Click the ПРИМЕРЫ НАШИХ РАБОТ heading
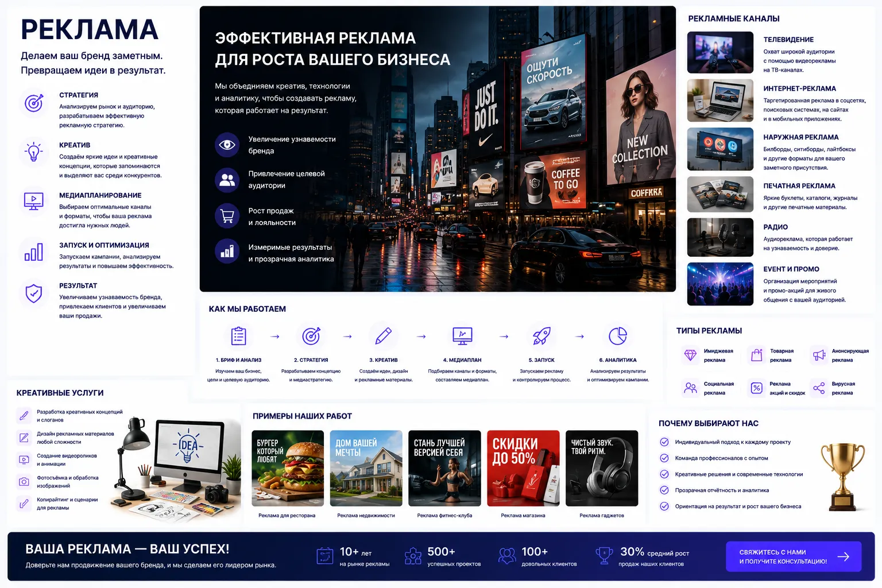Image resolution: width=882 pixels, height=588 pixels. (303, 416)
